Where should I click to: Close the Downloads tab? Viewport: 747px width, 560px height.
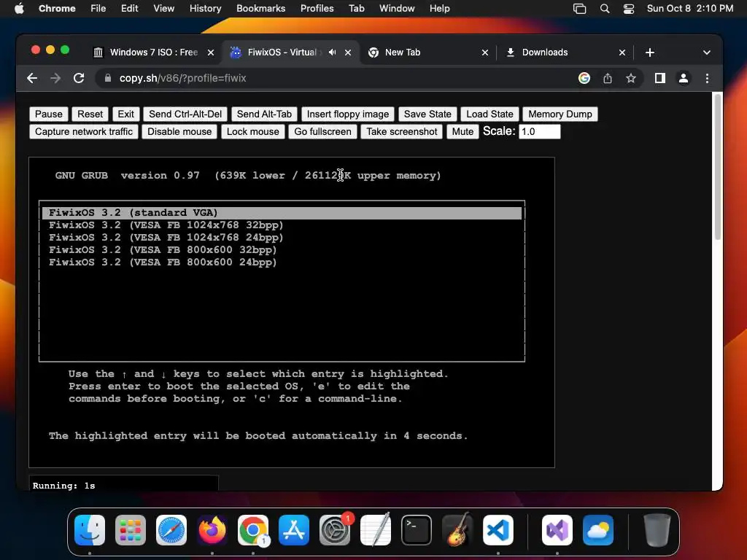pyautogui.click(x=622, y=52)
